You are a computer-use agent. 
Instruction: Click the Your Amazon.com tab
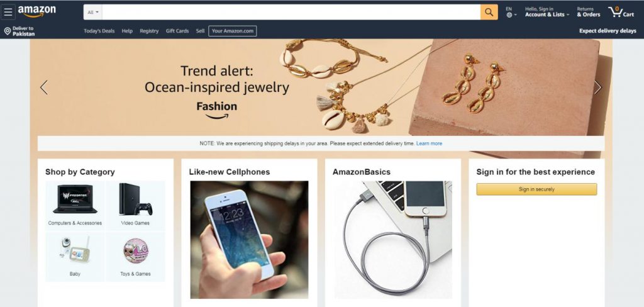(233, 31)
